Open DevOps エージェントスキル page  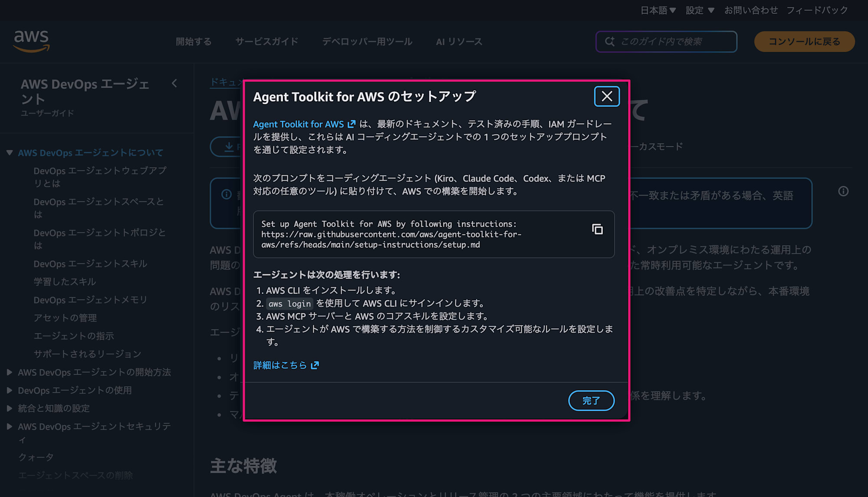[x=90, y=264]
